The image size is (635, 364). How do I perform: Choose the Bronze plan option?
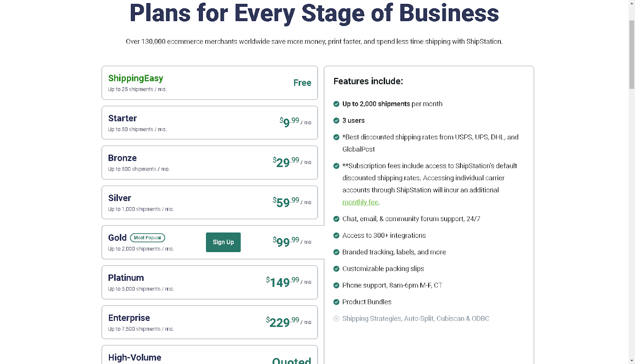[x=210, y=163]
